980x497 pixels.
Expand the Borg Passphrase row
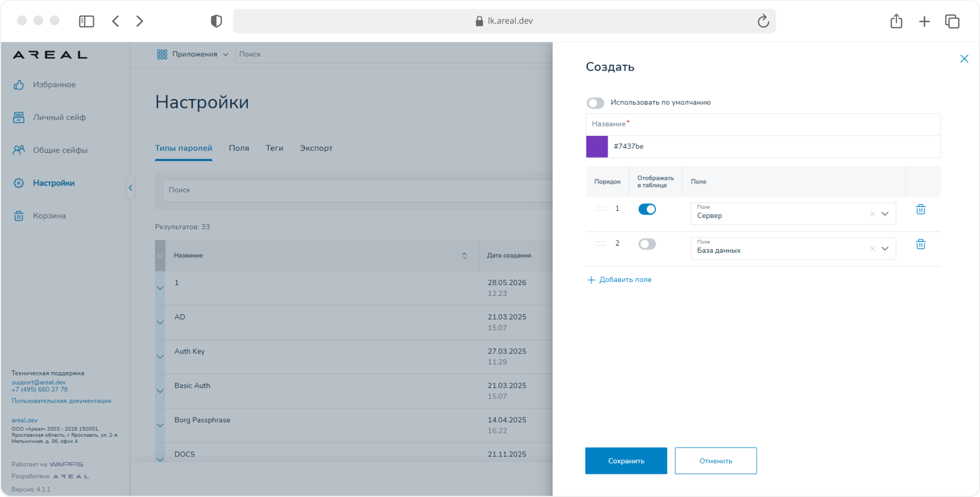pyautogui.click(x=160, y=425)
